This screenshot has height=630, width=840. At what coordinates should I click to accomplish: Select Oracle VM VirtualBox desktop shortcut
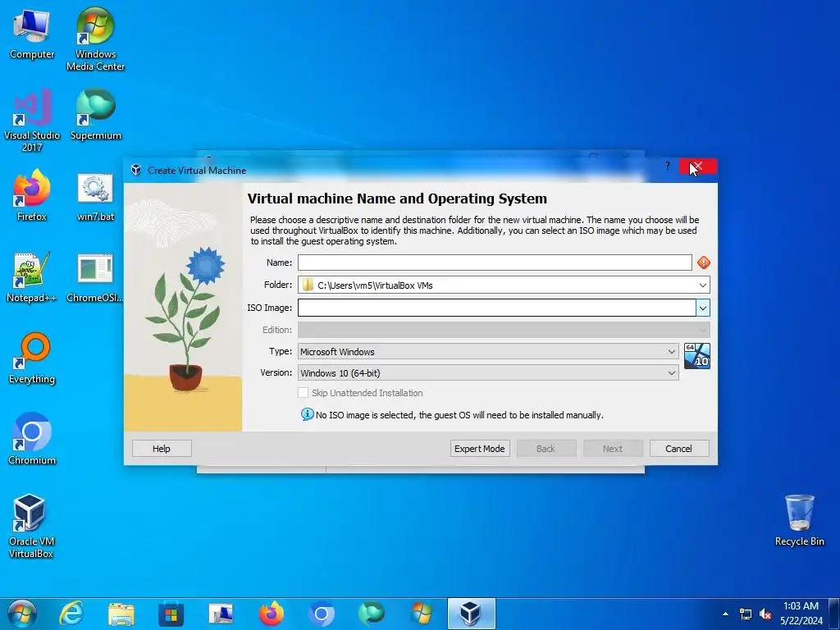coord(30,526)
